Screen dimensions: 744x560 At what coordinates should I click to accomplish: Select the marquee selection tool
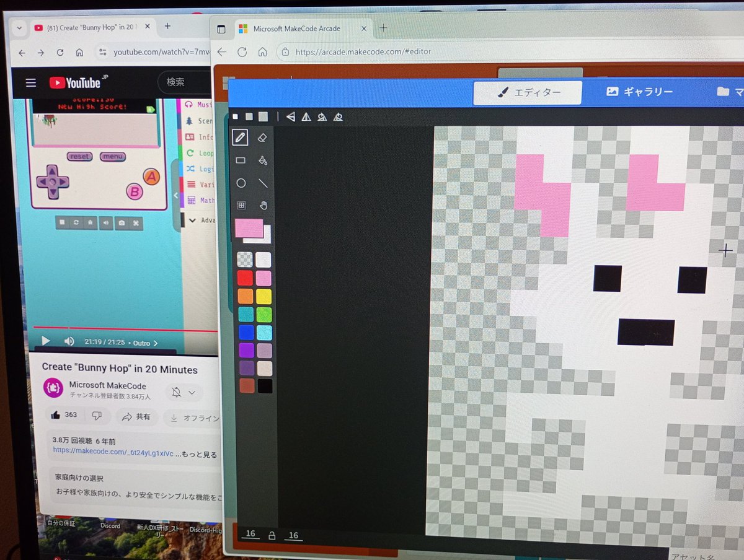[x=242, y=205]
